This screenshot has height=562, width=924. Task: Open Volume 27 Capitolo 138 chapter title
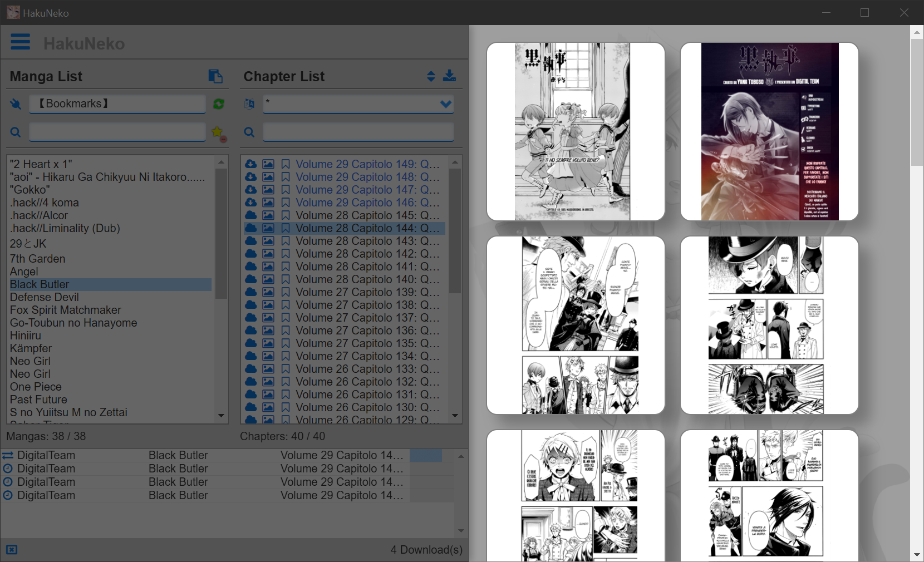[367, 305]
